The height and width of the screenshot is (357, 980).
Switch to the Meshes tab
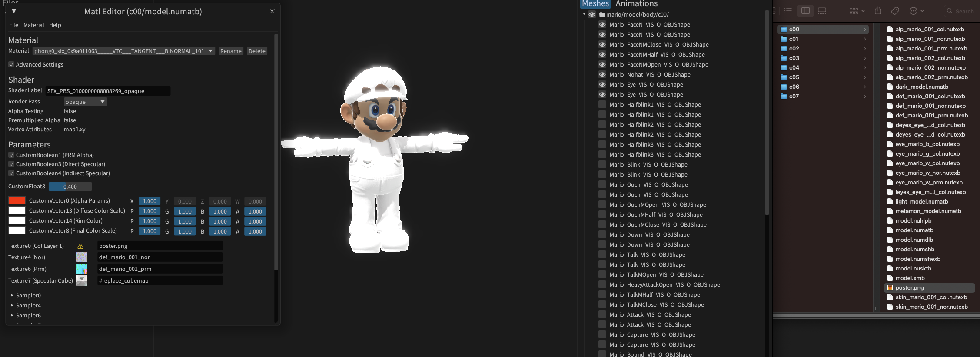tap(595, 4)
